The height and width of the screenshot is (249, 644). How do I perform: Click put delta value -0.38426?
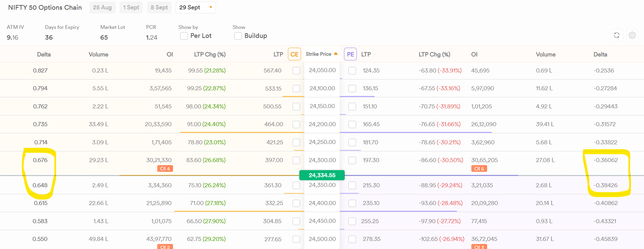[x=605, y=185]
